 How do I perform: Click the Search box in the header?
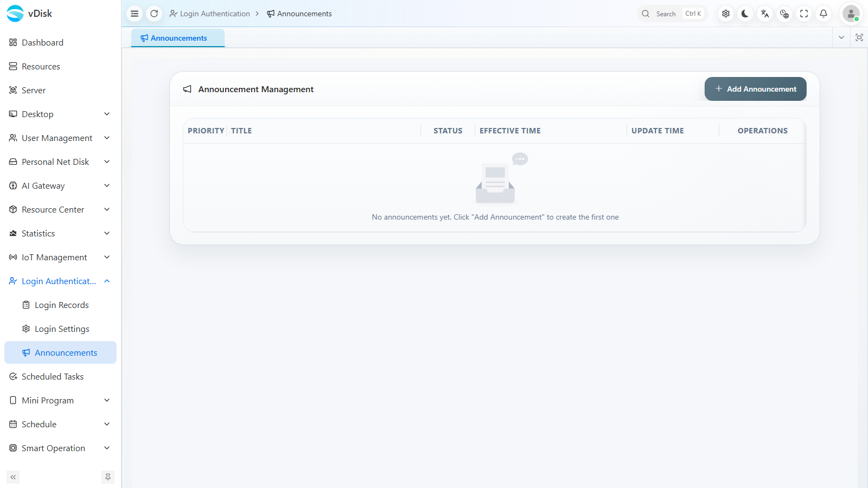[672, 14]
